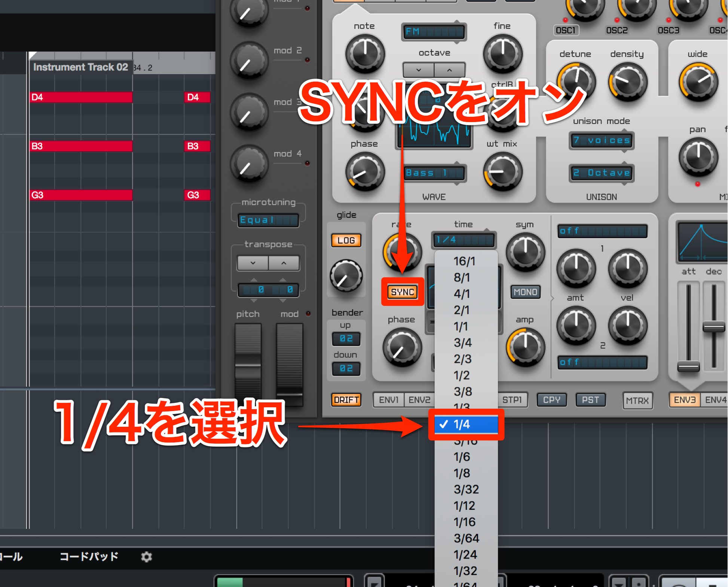Click the amt knob of slot 1
Screen dimensions: 728x587
(576, 268)
